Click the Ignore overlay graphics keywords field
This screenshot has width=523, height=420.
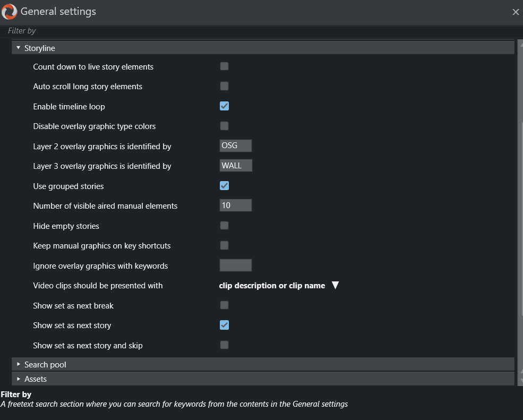(x=235, y=265)
